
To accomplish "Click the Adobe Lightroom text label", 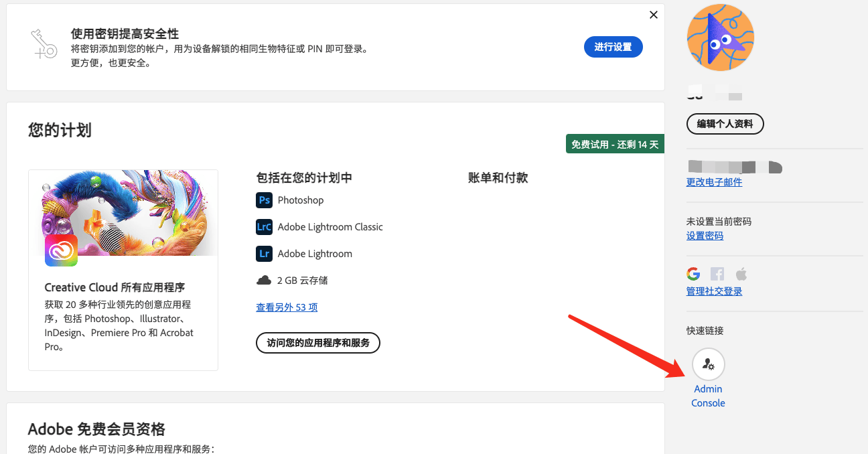I will tap(315, 253).
